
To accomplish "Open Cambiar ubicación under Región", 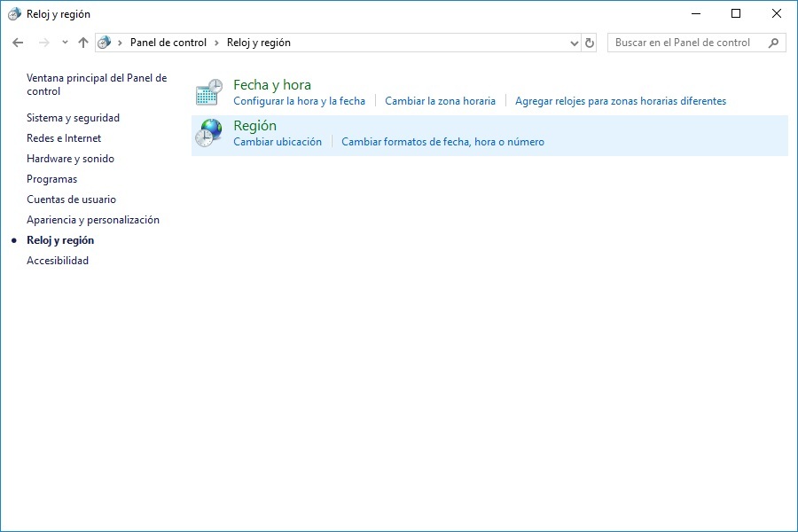I will coord(278,142).
